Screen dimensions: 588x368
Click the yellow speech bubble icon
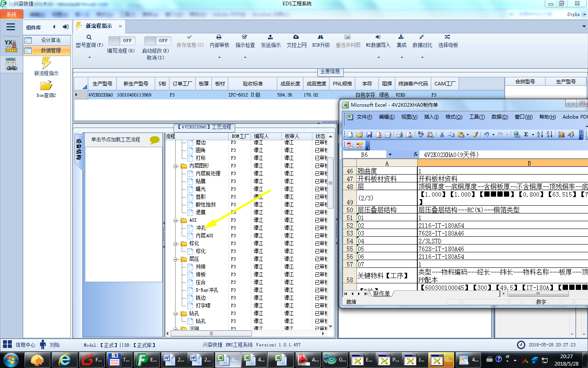point(155,140)
